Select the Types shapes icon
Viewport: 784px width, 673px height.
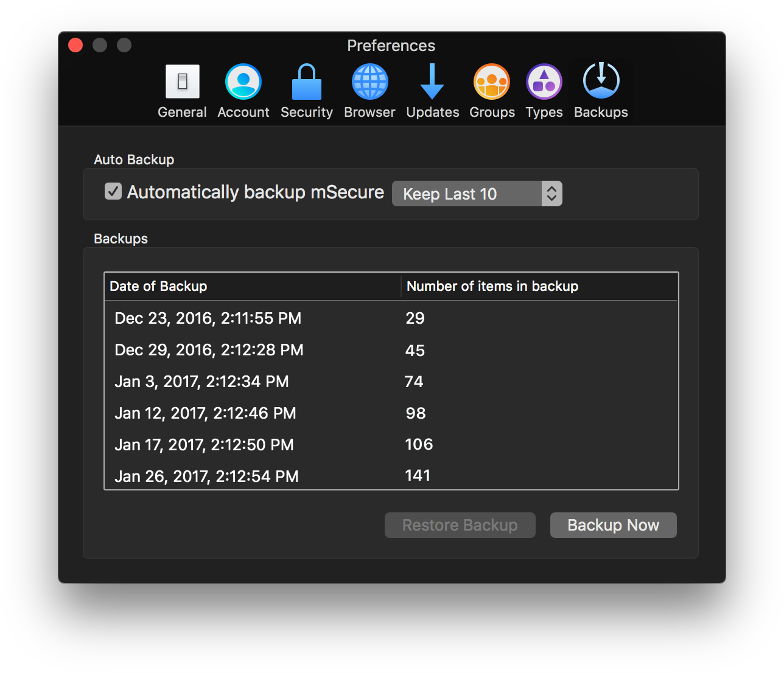(x=544, y=82)
